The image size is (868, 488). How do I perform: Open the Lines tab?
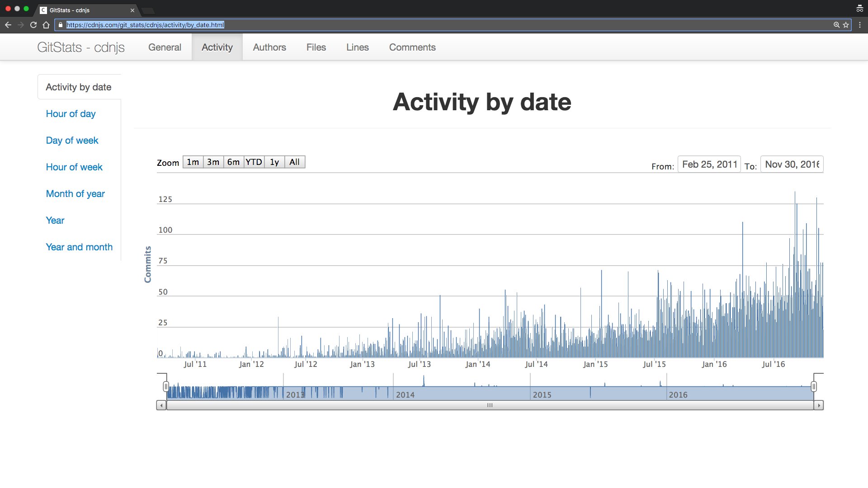click(x=358, y=47)
